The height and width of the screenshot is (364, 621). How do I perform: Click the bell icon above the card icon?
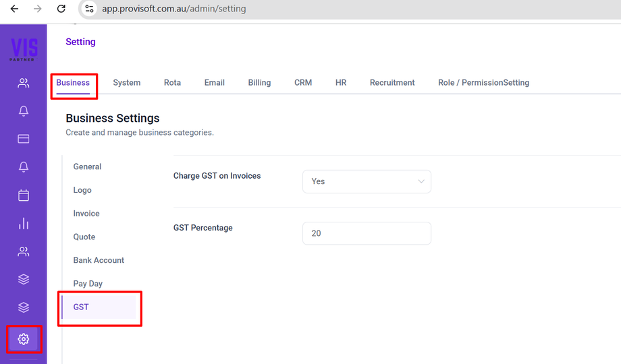click(24, 111)
